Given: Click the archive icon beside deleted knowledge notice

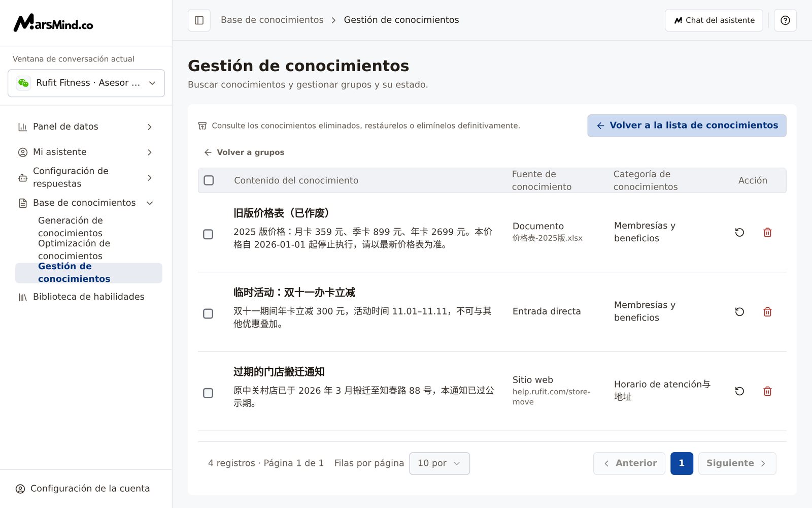Looking at the screenshot, I should [202, 125].
